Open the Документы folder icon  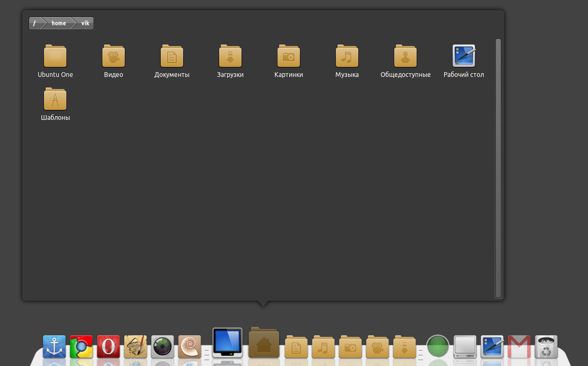172,56
